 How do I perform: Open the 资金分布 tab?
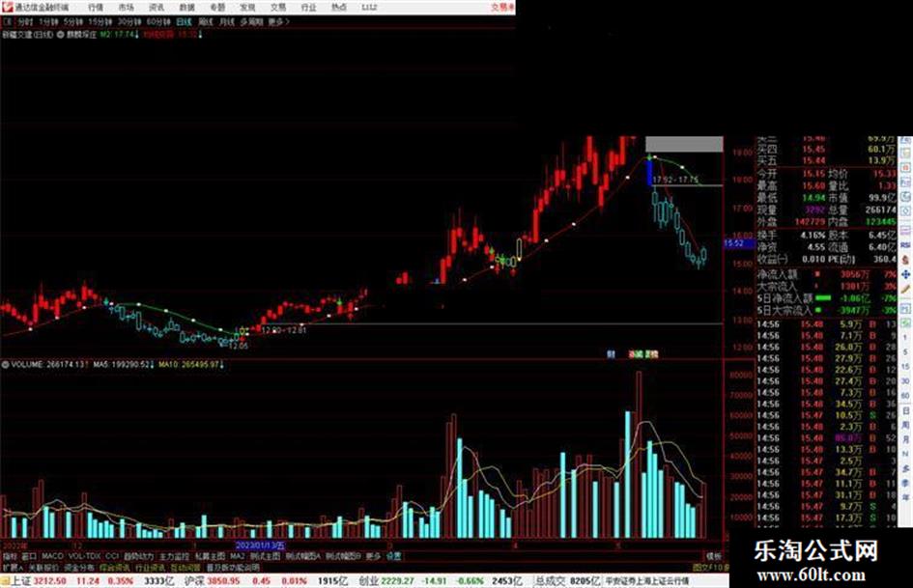78,567
